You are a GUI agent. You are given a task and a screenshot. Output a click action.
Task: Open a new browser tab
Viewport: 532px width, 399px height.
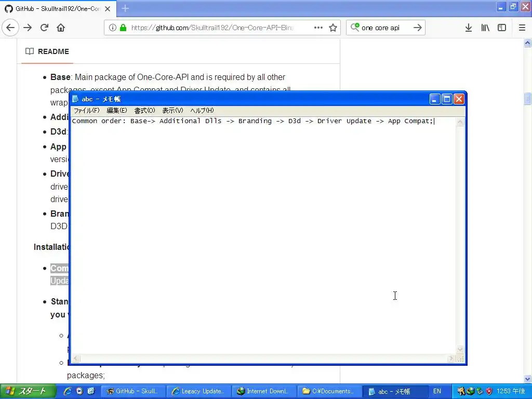click(x=125, y=8)
